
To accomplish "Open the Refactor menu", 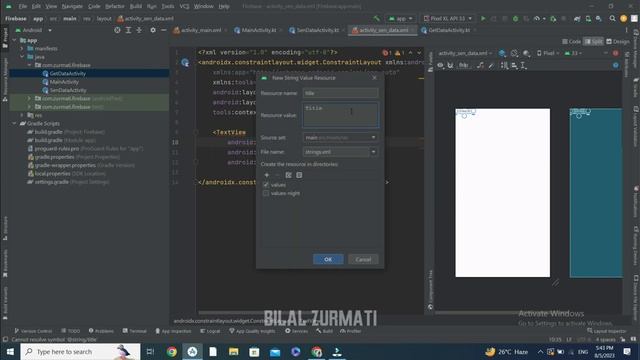I will [x=115, y=6].
